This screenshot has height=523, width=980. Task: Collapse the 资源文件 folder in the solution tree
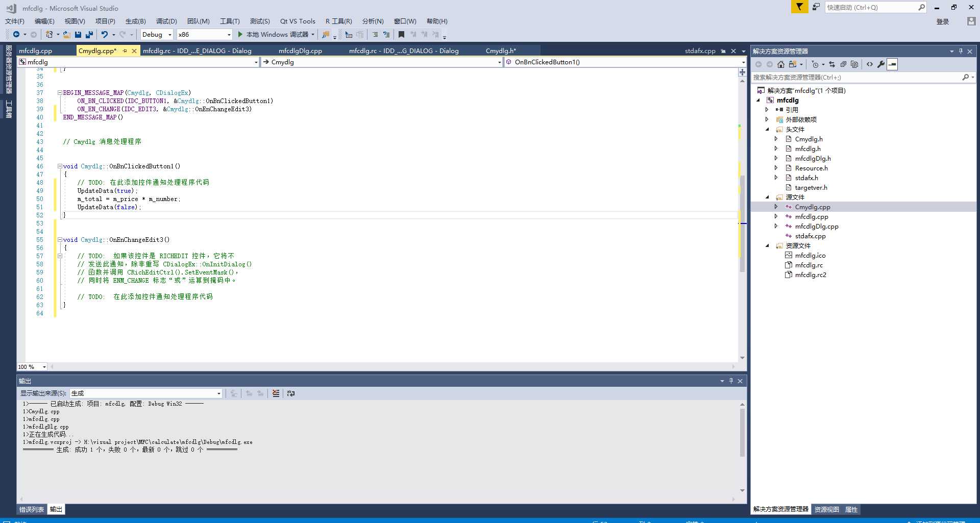(767, 245)
